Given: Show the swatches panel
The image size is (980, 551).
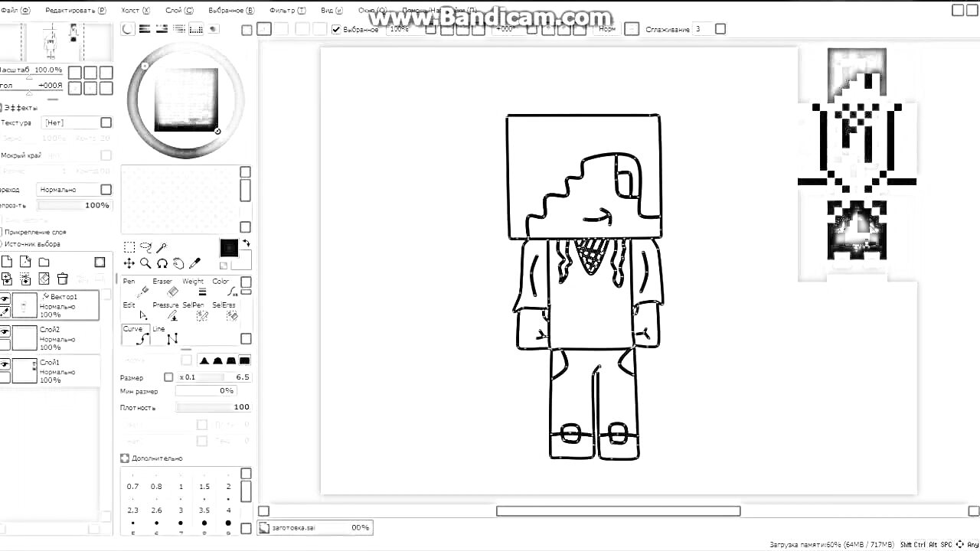Looking at the screenshot, I should (x=196, y=29).
